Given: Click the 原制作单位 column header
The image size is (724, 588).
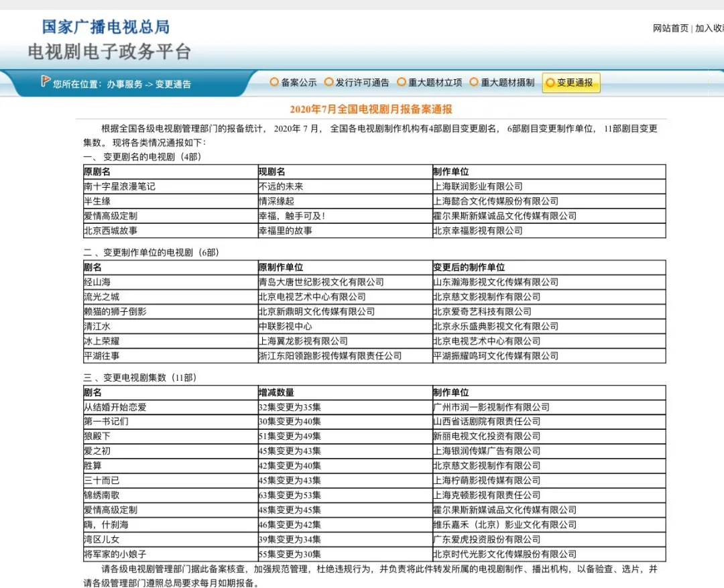Looking at the screenshot, I should pos(345,268).
